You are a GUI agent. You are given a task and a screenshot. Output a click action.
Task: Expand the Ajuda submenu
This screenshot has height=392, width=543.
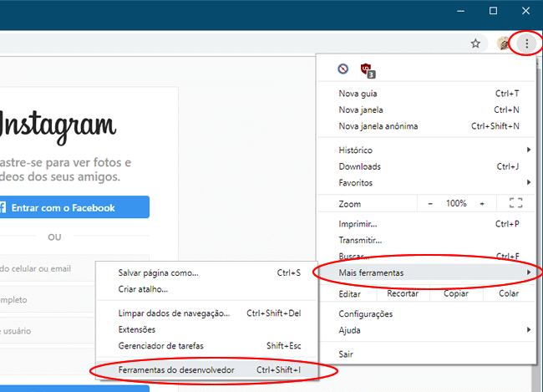click(427, 330)
